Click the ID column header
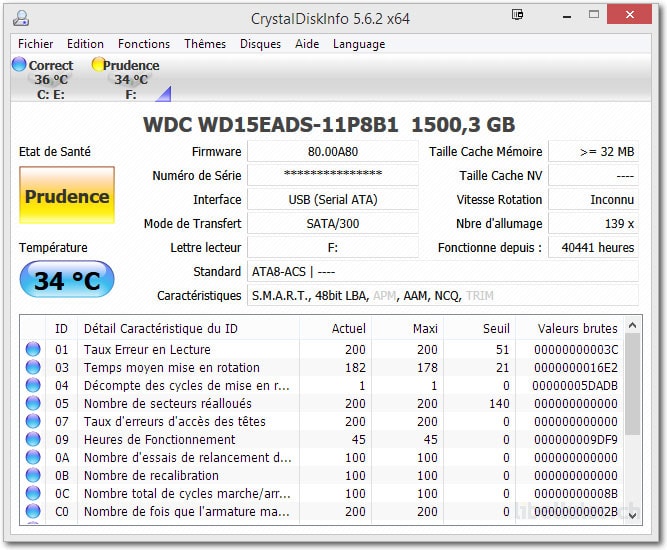The height and width of the screenshot is (550, 667). click(61, 328)
